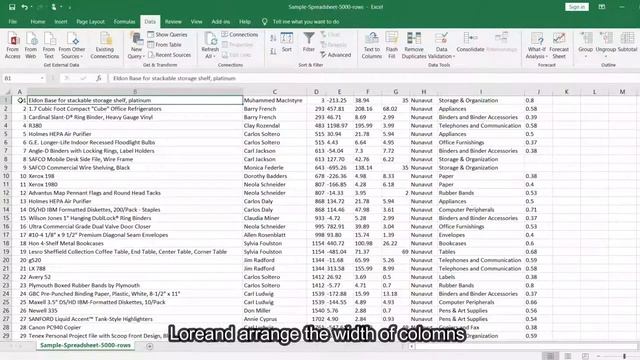Click Ribbon Display Options icon
Viewport: 640px width, 360px height.
coord(602,7)
